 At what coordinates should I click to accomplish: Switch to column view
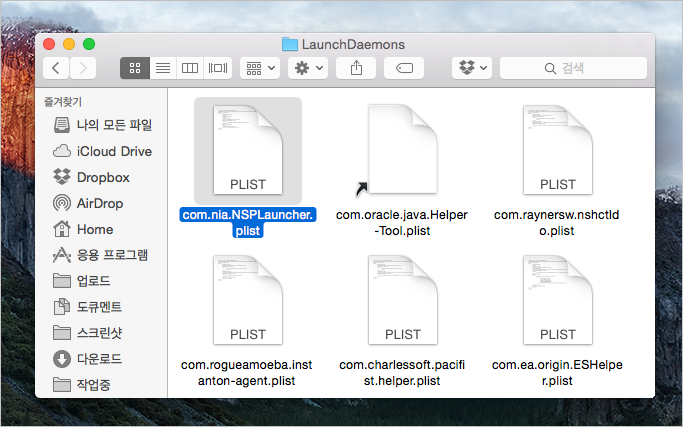pyautogui.click(x=189, y=68)
